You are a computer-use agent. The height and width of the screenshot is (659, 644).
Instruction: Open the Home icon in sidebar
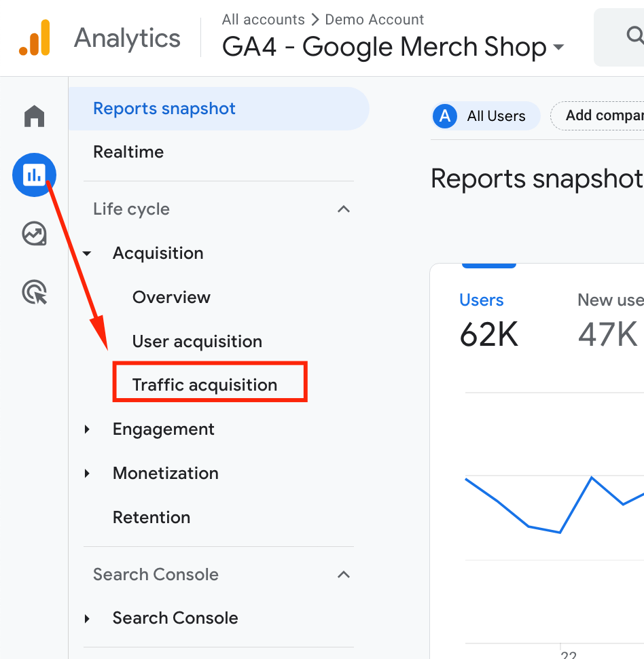(34, 117)
